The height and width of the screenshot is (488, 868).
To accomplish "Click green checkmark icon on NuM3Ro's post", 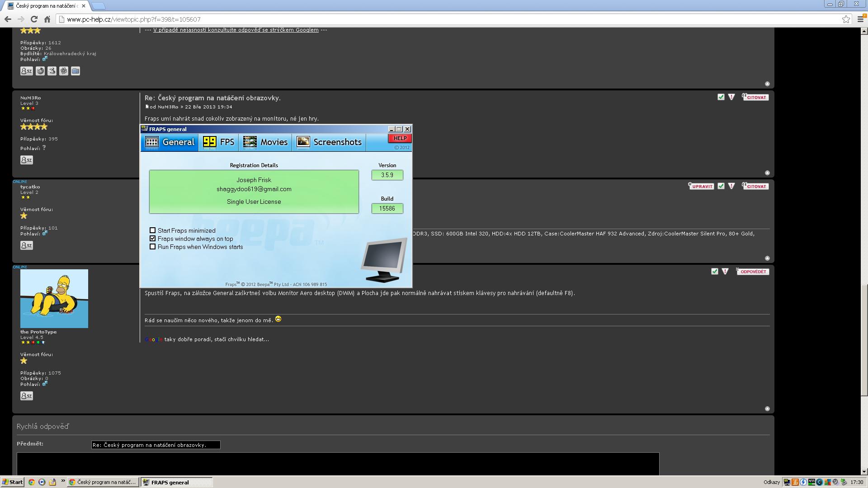I will click(721, 97).
